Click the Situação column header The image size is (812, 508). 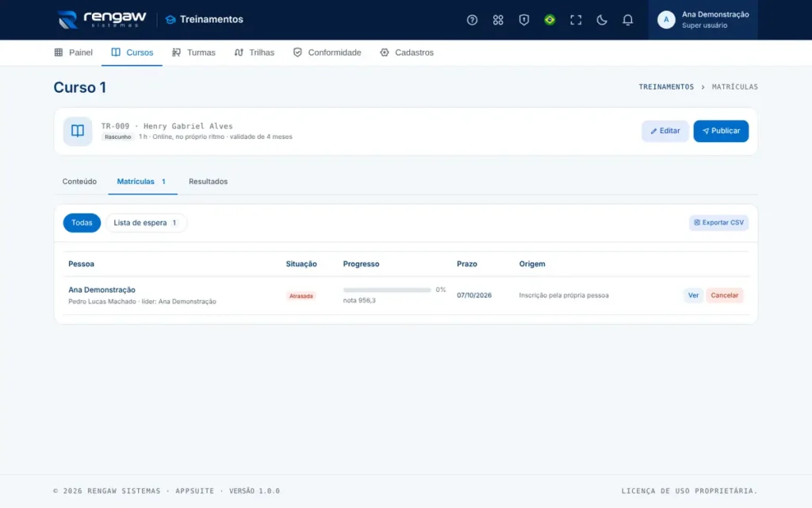tap(301, 264)
